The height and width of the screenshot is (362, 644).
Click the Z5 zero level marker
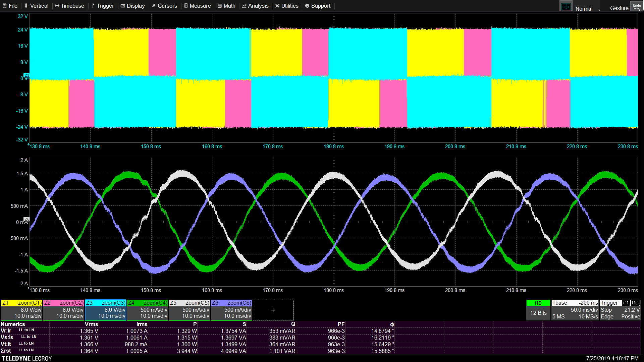[x=26, y=219]
